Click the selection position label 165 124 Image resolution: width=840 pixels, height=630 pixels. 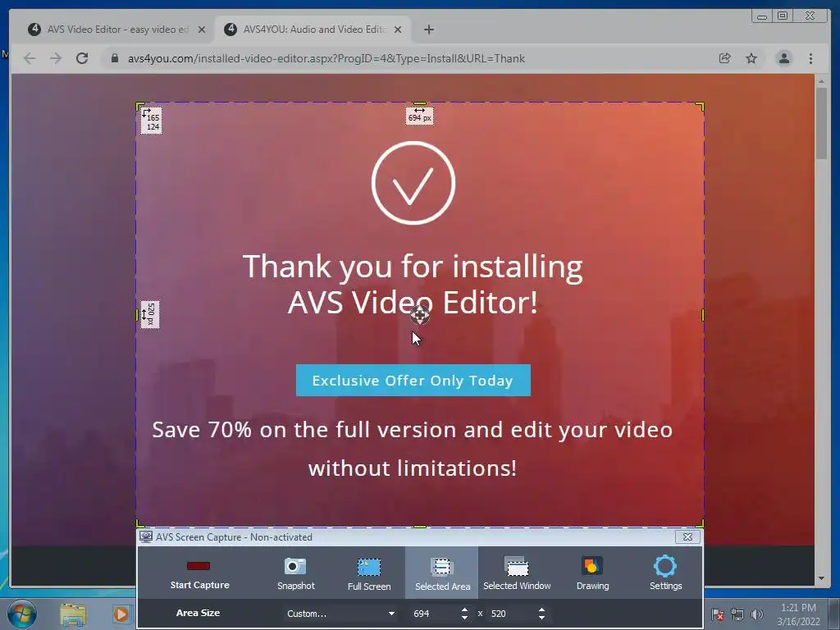151,120
